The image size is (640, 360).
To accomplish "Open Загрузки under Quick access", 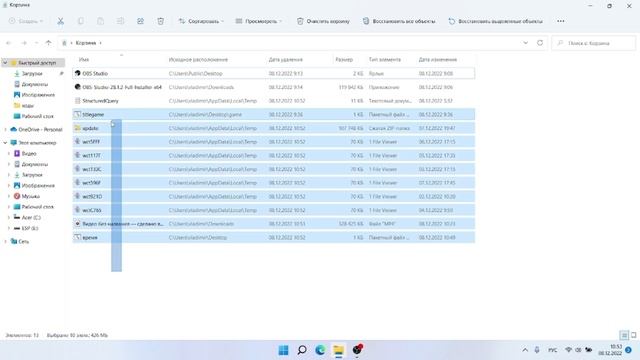I will pyautogui.click(x=32, y=73).
